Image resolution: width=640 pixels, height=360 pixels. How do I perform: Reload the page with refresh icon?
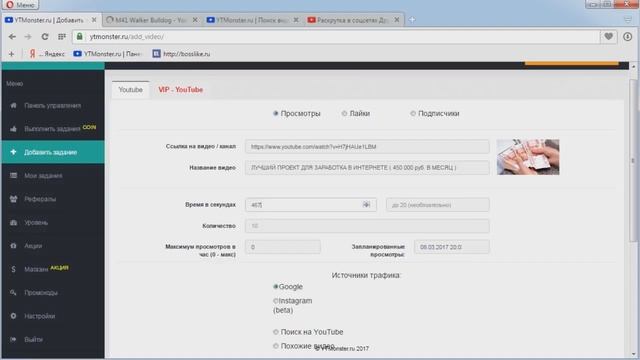(45, 37)
